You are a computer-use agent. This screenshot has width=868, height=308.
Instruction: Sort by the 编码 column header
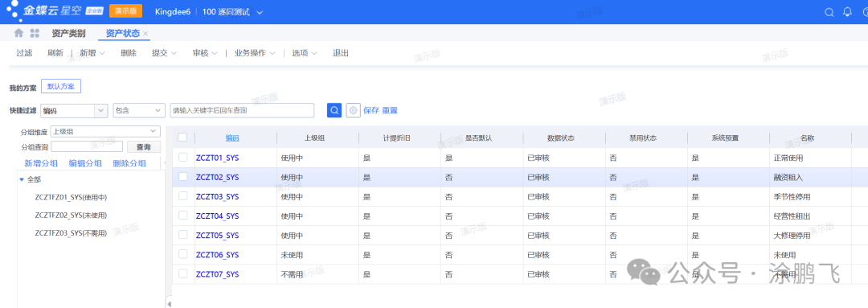pyautogui.click(x=232, y=138)
